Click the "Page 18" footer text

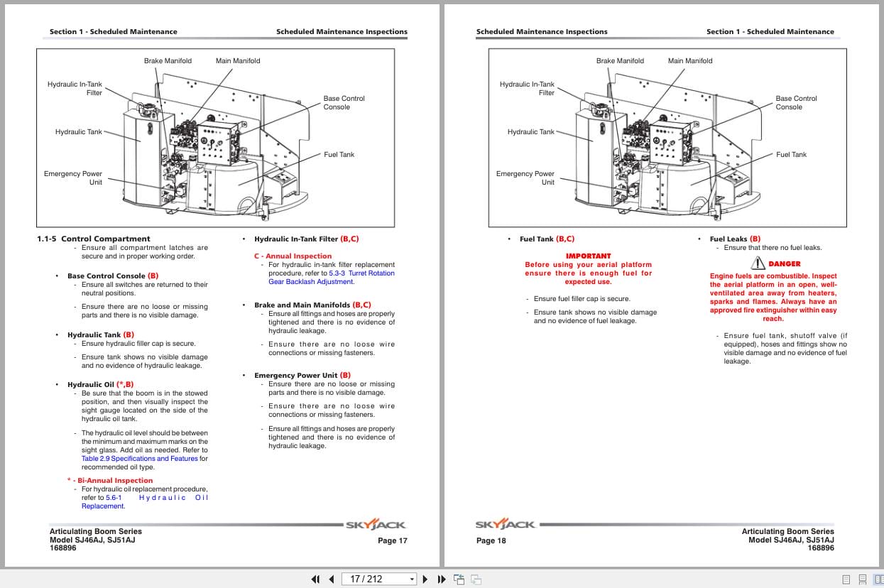pos(491,540)
